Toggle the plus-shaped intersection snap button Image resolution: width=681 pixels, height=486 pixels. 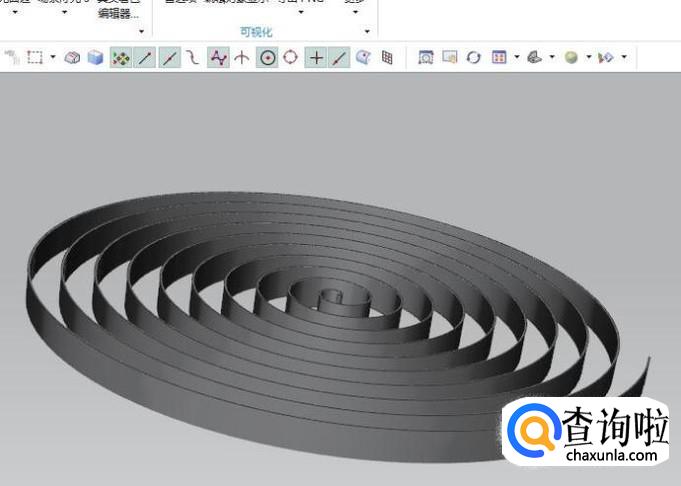point(316,58)
